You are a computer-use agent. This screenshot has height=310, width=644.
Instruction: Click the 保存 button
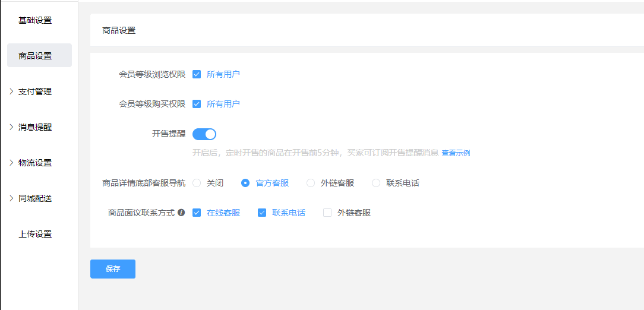(113, 269)
